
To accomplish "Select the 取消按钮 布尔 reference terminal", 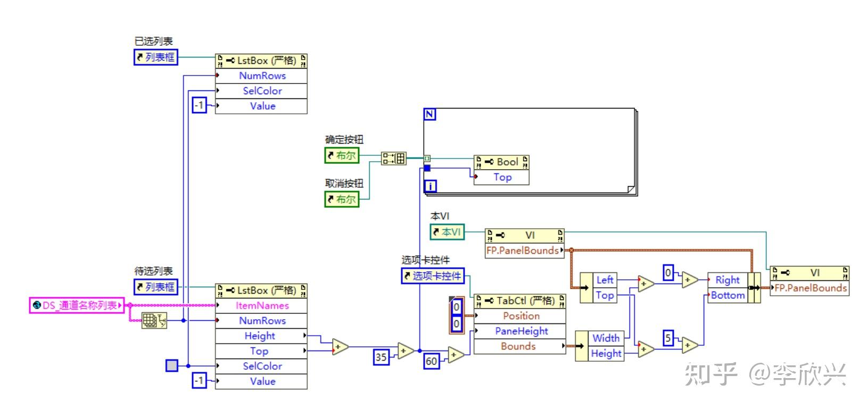I will pyautogui.click(x=342, y=199).
